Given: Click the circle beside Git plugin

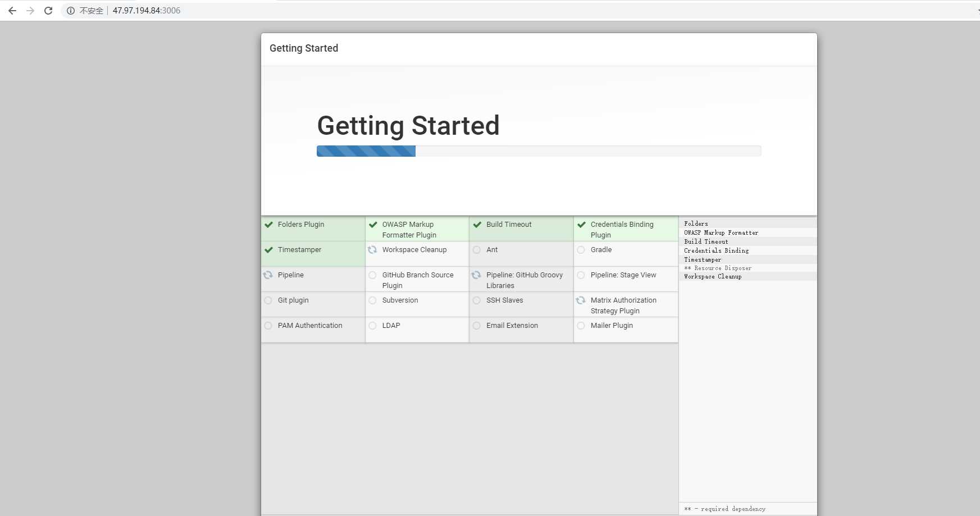Looking at the screenshot, I should pyautogui.click(x=268, y=300).
